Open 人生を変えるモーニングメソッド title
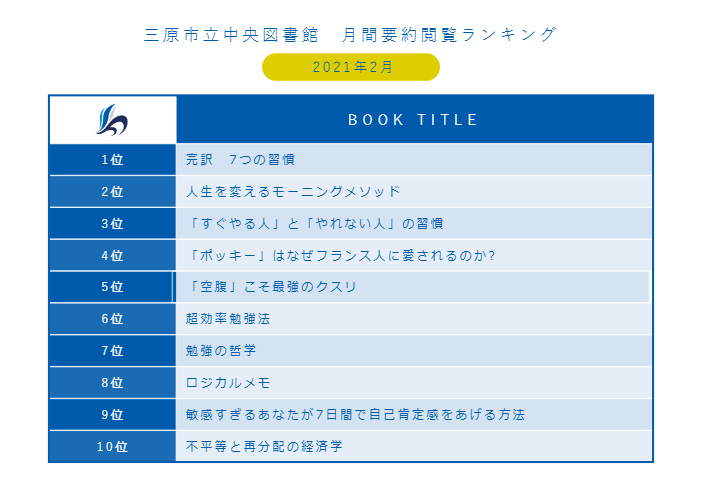702x486 pixels. point(293,192)
